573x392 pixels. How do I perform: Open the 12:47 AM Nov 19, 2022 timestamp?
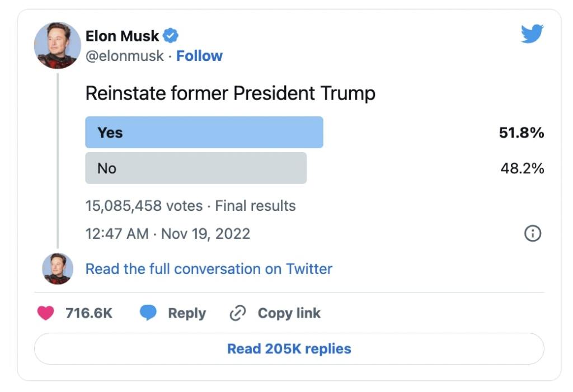(167, 233)
